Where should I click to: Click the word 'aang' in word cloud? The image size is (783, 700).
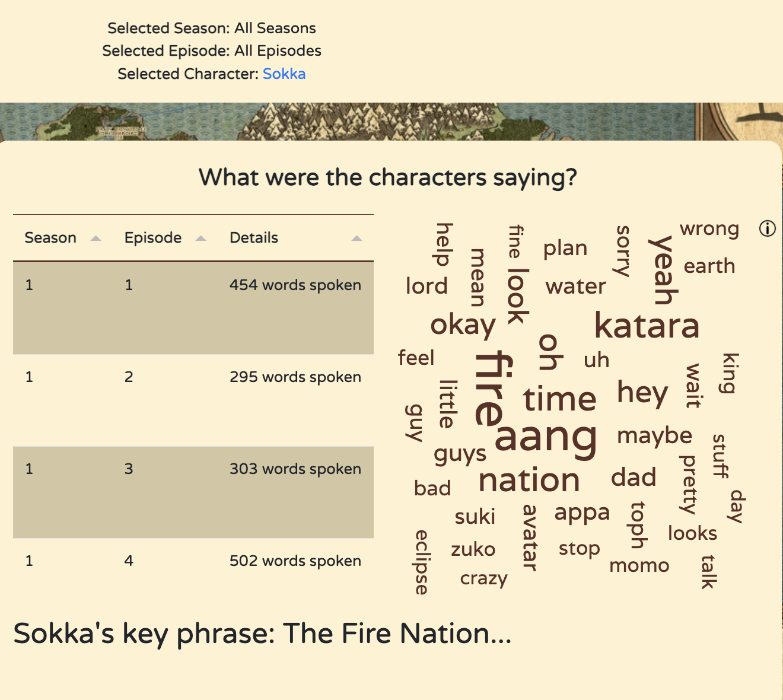[546, 437]
